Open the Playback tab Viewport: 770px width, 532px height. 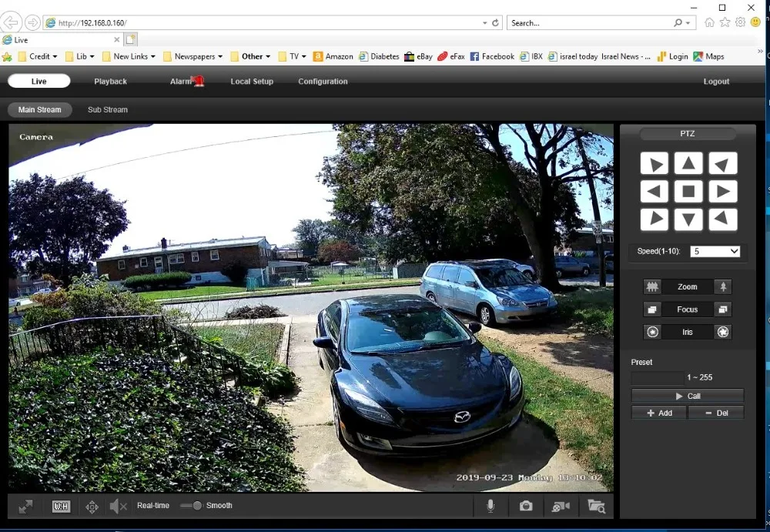point(110,82)
